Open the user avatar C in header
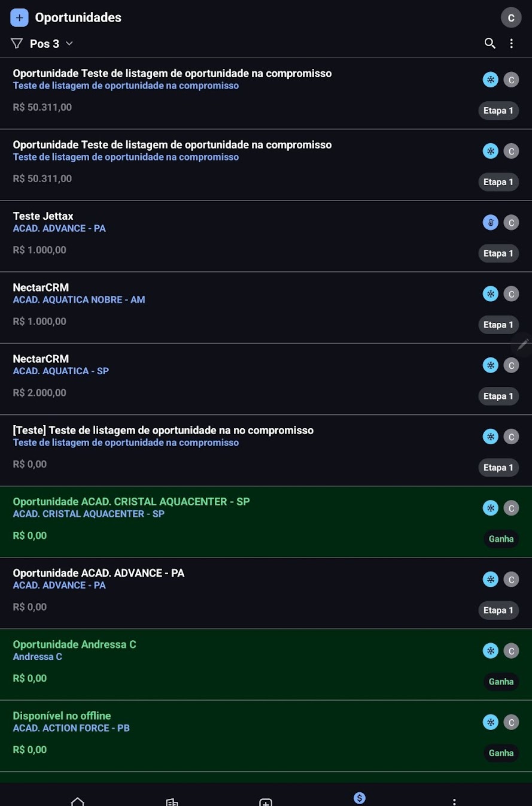532x806 pixels. (x=511, y=17)
